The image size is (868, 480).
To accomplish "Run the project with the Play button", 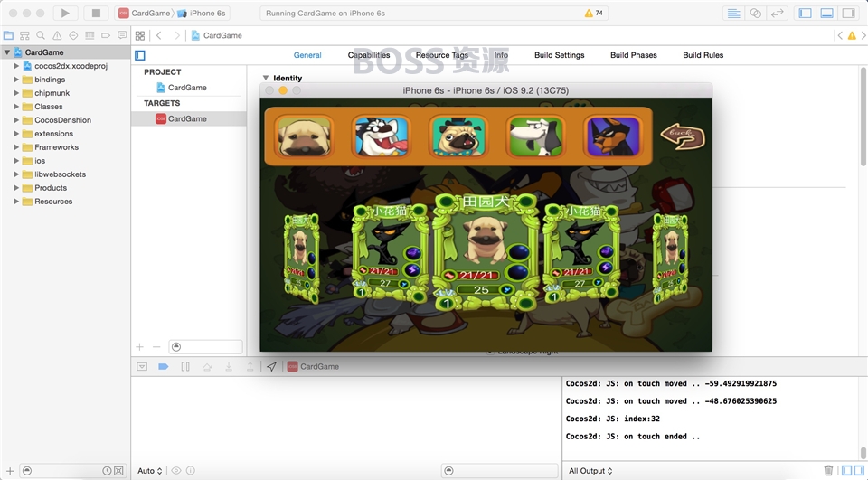I will (65, 13).
